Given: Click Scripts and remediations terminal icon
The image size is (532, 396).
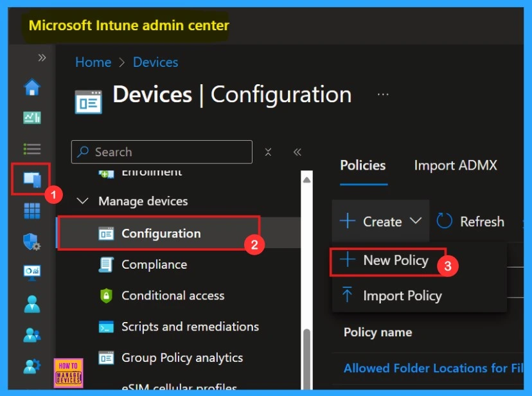Looking at the screenshot, I should tap(106, 327).
